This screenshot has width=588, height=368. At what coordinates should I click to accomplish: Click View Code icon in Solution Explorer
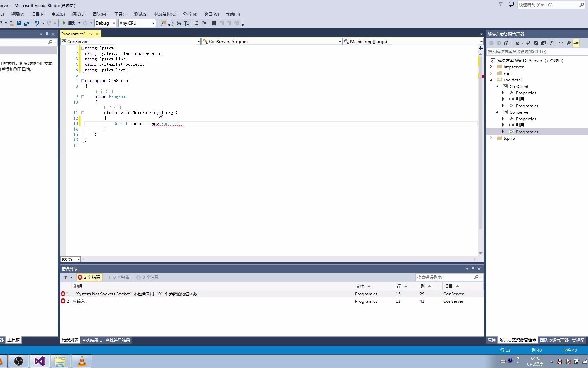point(561,43)
